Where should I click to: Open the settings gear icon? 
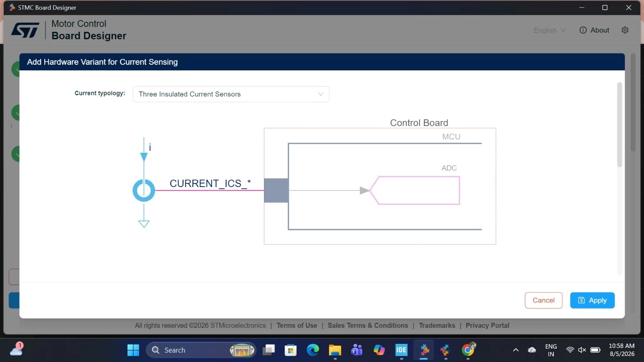625,30
